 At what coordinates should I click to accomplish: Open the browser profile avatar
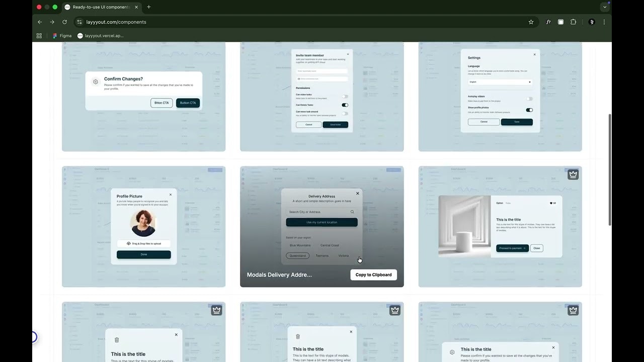pos(592,22)
